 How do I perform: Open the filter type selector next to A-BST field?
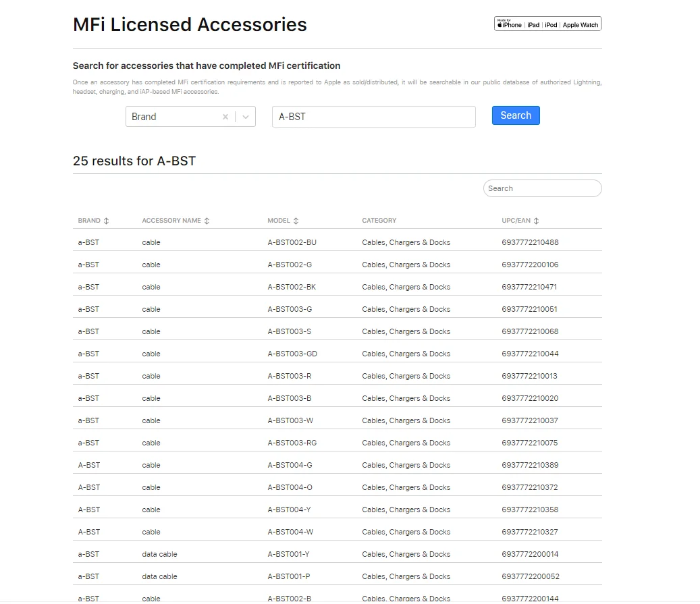245,116
